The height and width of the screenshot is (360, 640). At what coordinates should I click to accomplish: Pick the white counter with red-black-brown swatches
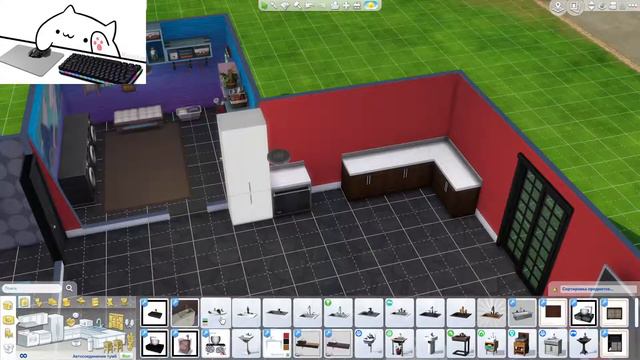coord(277,343)
